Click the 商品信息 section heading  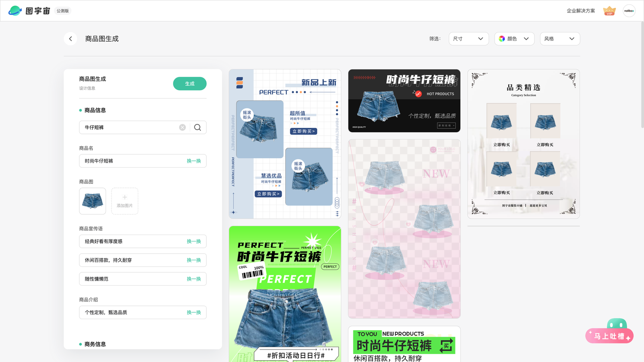tap(95, 110)
